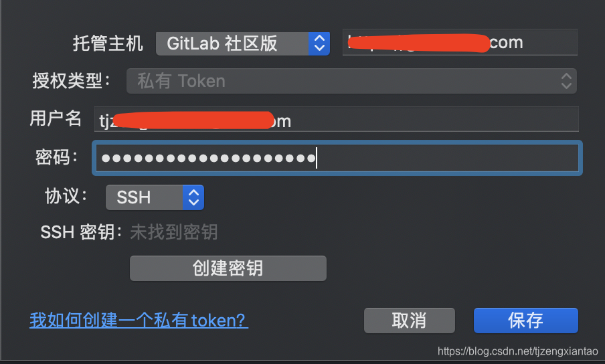The height and width of the screenshot is (364, 605).
Task: Click gray chevron arrows of 私有 Token selector
Action: tap(566, 81)
